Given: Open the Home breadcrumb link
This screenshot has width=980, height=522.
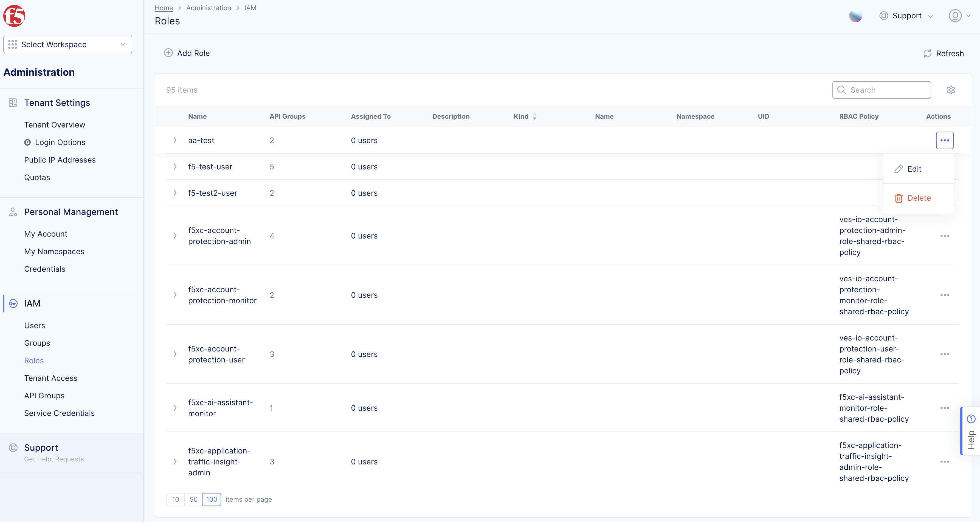Looking at the screenshot, I should pyautogui.click(x=164, y=8).
